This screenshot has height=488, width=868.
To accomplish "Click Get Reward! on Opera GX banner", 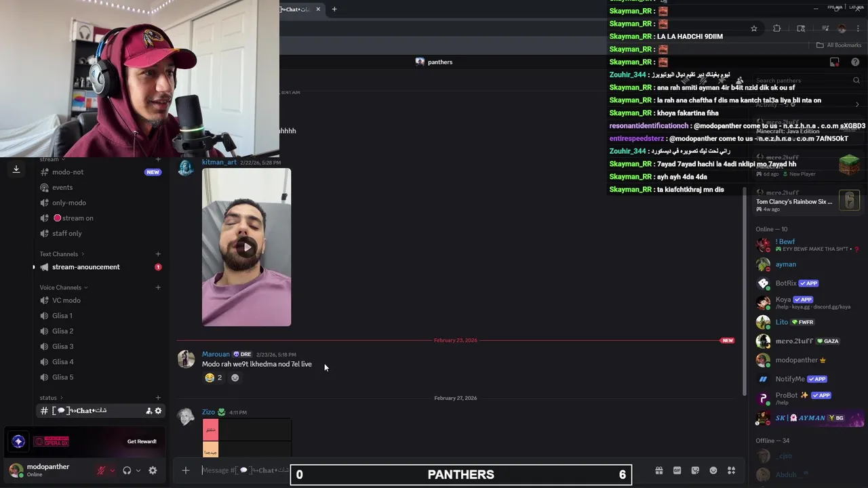I will point(142,441).
